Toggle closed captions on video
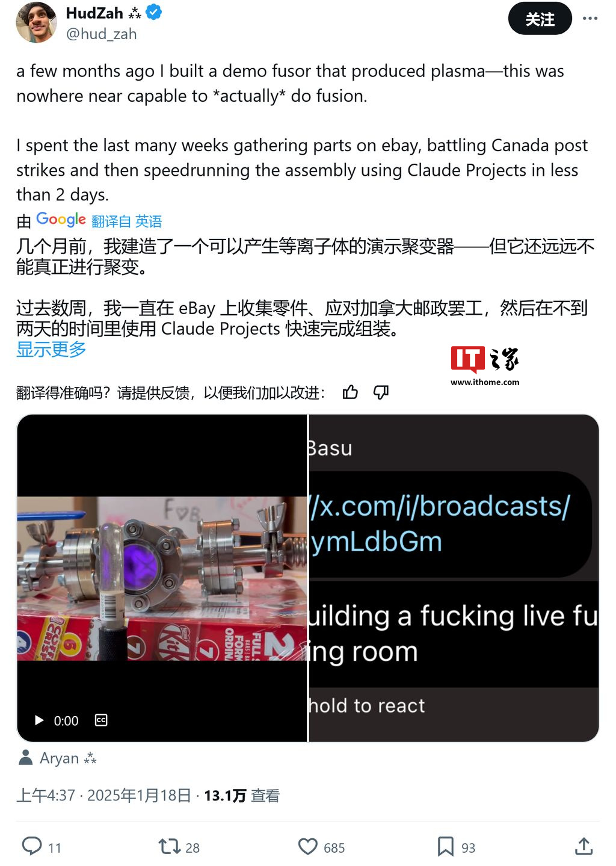616x866 pixels. pyautogui.click(x=101, y=720)
